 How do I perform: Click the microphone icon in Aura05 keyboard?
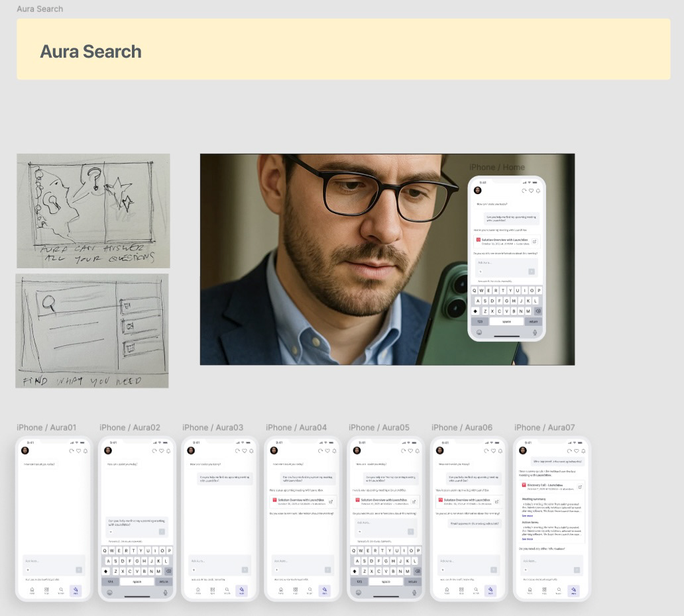pyautogui.click(x=414, y=593)
